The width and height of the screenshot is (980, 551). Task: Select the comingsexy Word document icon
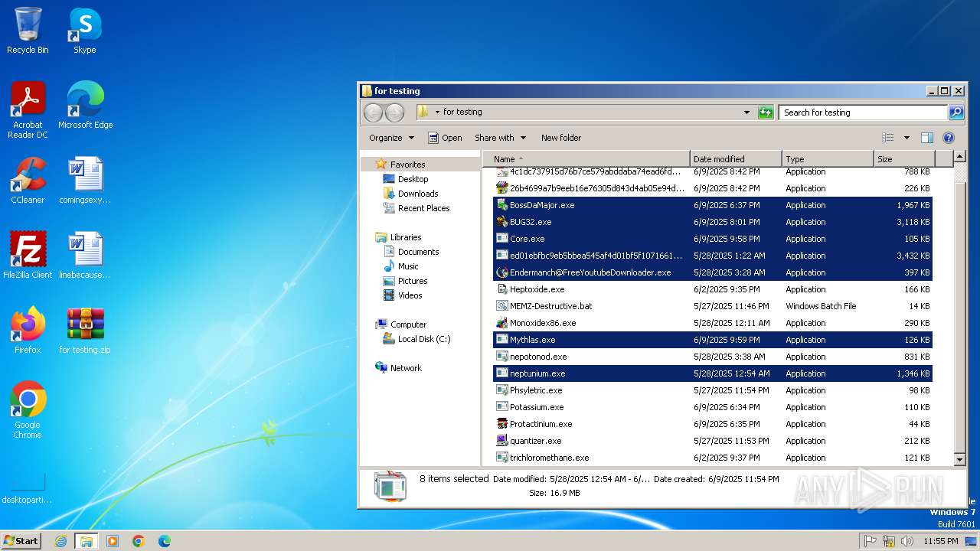click(85, 180)
